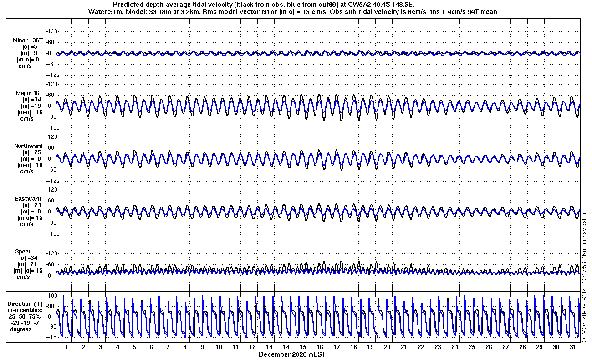Click the day '20' x-axis tick label
Image resolution: width=592 pixels, height=364 pixels.
(x=387, y=347)
